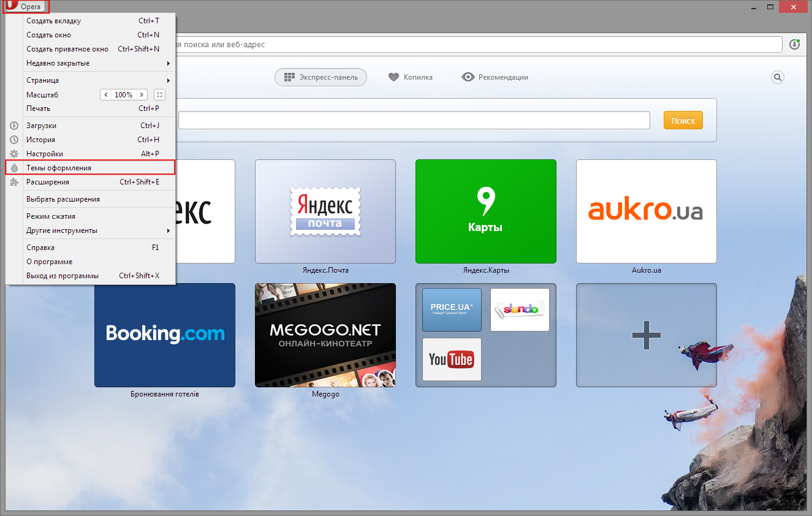Open История from the menu

pos(91,140)
